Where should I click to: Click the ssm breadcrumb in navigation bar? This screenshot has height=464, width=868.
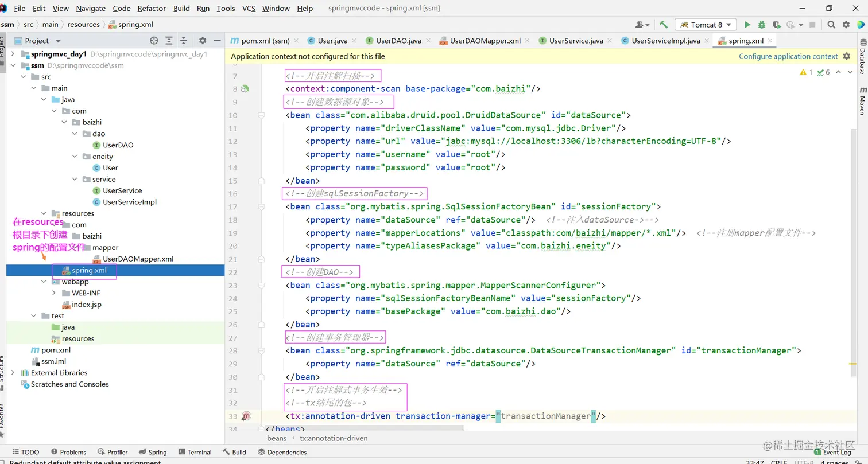(7, 24)
